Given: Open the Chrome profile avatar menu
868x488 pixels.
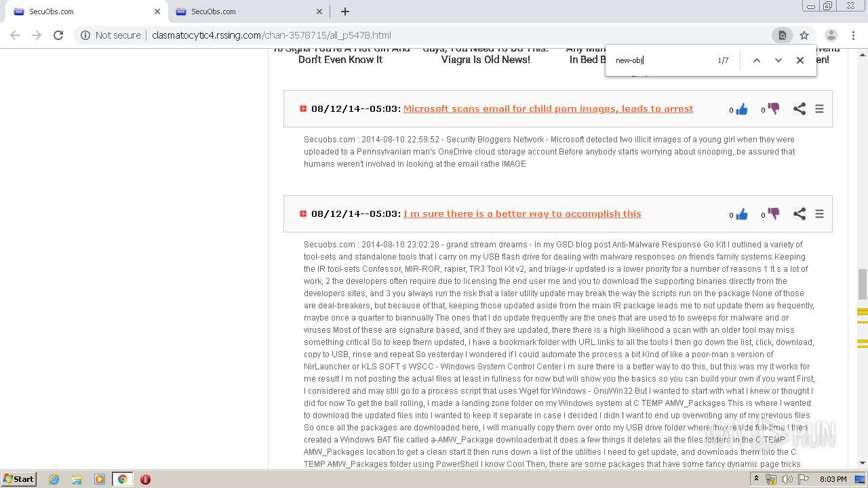Looking at the screenshot, I should [x=831, y=35].
